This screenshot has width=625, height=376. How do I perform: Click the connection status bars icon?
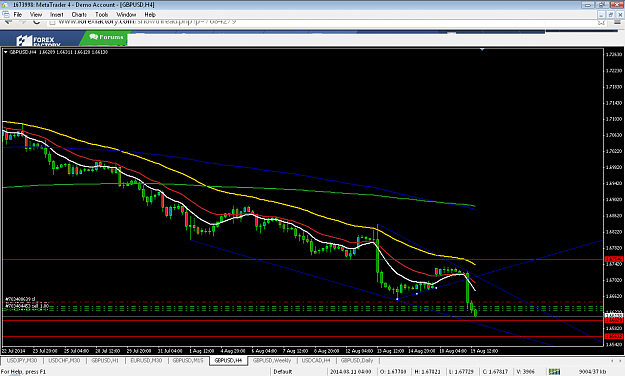[554, 372]
